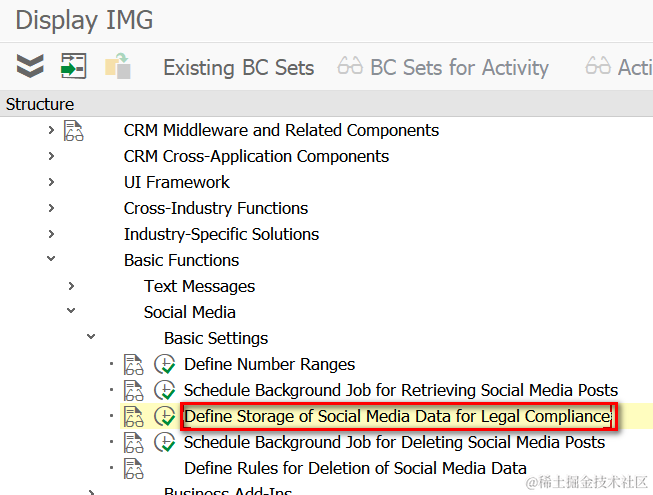Select Define Storage of Social Media Data for Legal Compliance
The width and height of the screenshot is (653, 495).
(398, 416)
